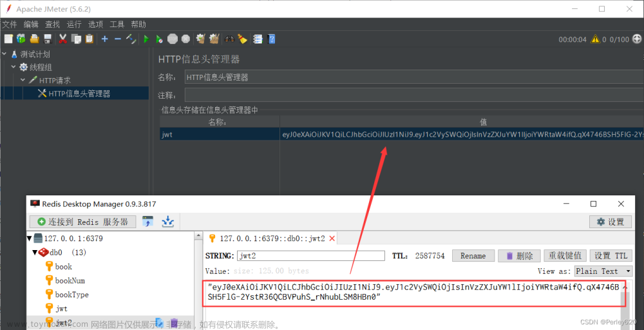Image resolution: width=644 pixels, height=330 pixels.
Task: Collapse the HTTP请求 tree node
Action: click(x=23, y=80)
